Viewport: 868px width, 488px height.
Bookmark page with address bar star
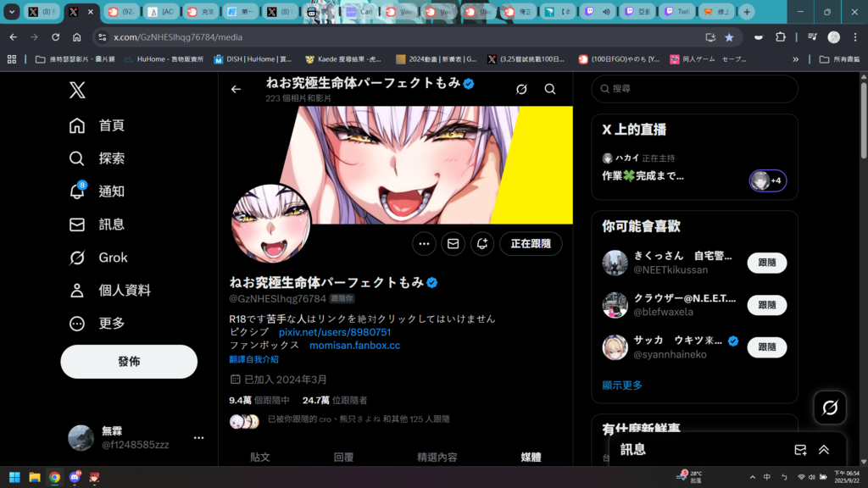tap(729, 37)
